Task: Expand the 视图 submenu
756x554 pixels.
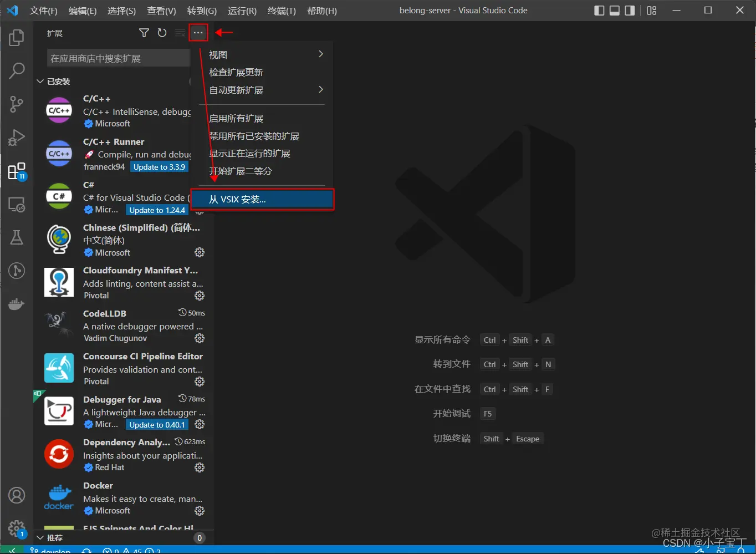Action: point(262,55)
